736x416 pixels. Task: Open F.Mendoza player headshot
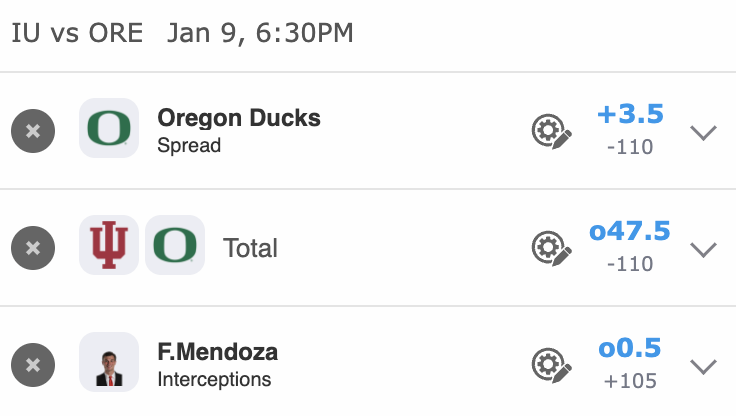[109, 362]
